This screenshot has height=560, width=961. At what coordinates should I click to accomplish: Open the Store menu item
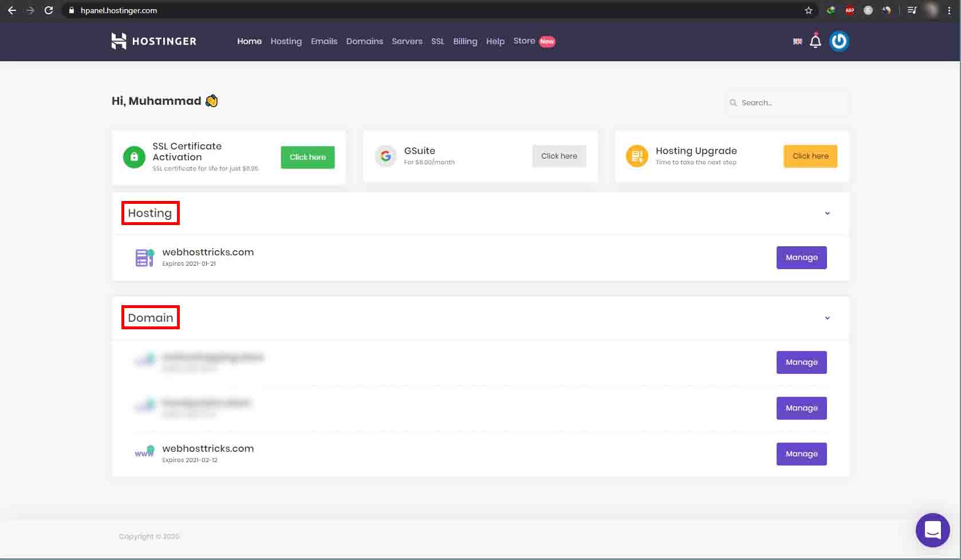coord(524,41)
